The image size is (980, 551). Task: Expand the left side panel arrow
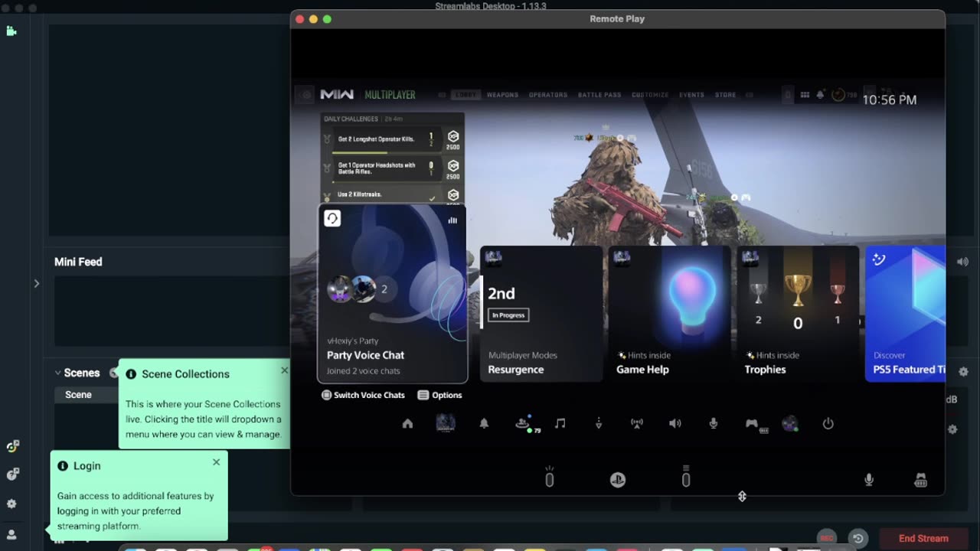point(36,283)
